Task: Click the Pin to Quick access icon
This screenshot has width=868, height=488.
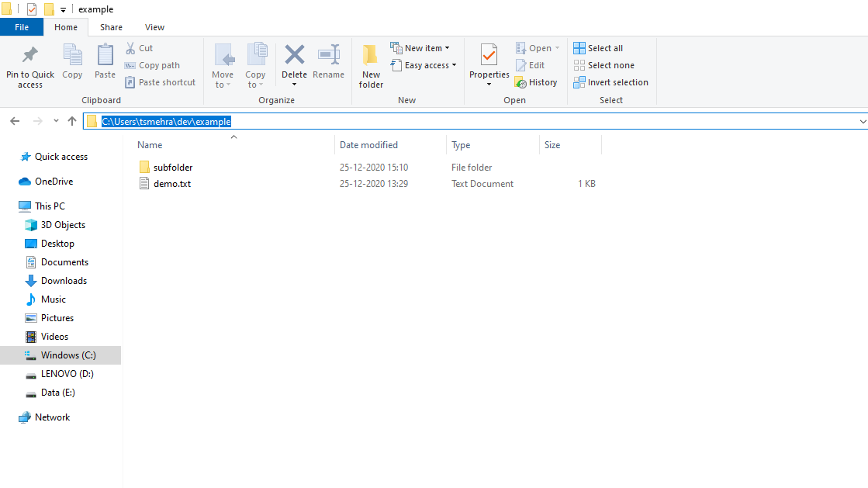Action: pos(30,55)
